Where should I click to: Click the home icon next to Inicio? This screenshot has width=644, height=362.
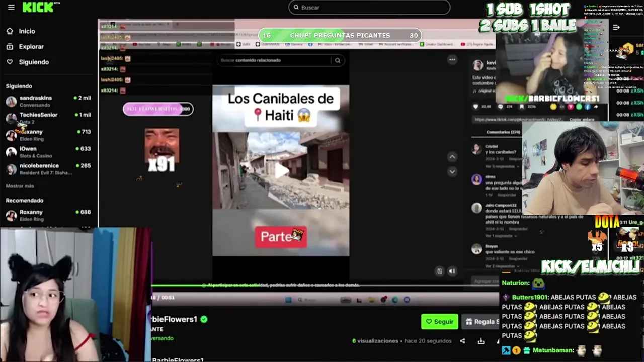tap(10, 31)
